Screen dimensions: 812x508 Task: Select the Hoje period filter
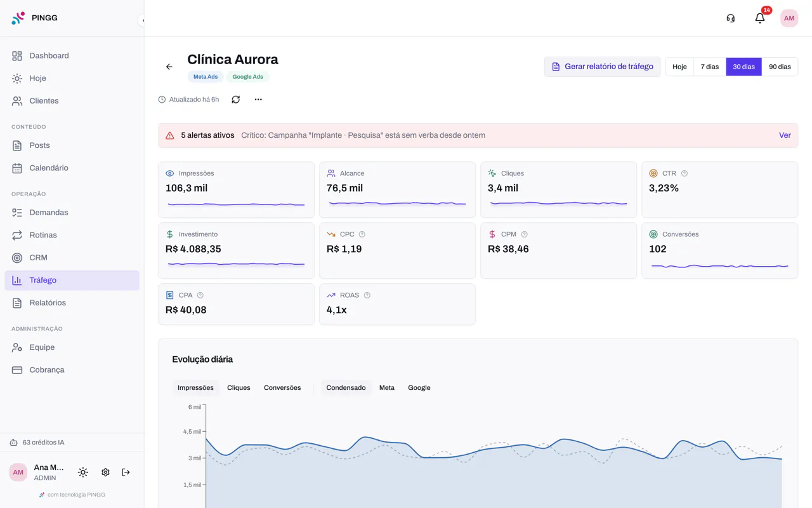(x=679, y=67)
